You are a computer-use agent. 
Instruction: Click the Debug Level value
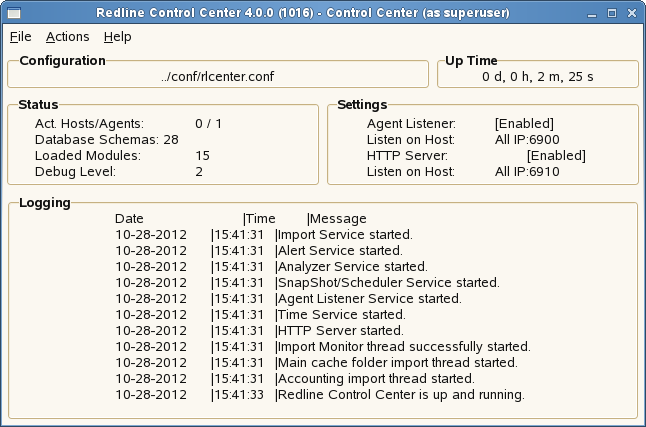(x=199, y=172)
